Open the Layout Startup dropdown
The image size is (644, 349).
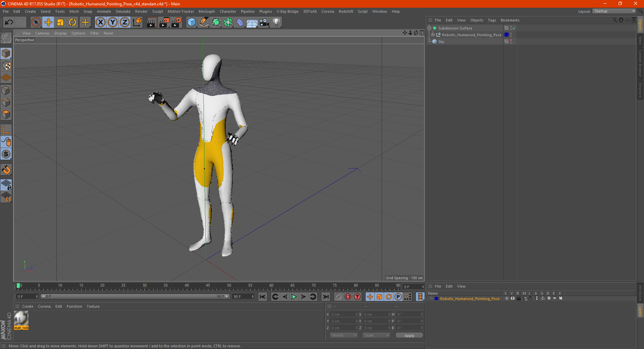coord(614,11)
